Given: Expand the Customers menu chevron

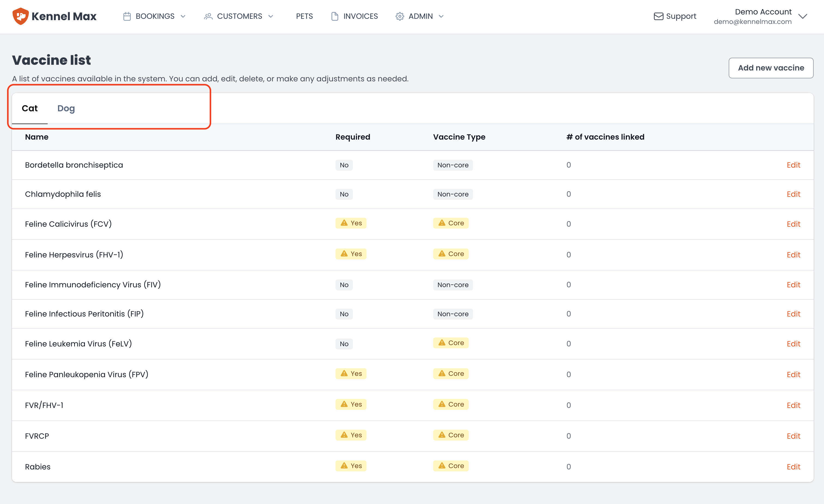Looking at the screenshot, I should coord(271,16).
